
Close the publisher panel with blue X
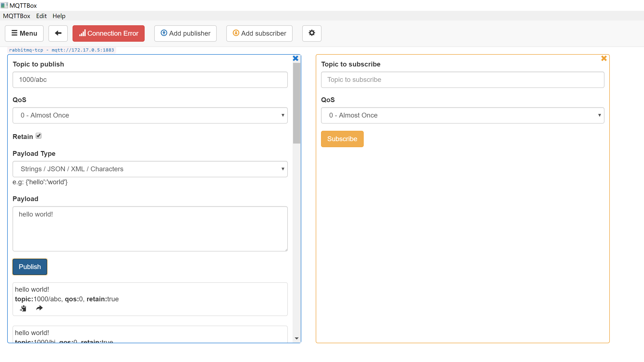pyautogui.click(x=295, y=59)
